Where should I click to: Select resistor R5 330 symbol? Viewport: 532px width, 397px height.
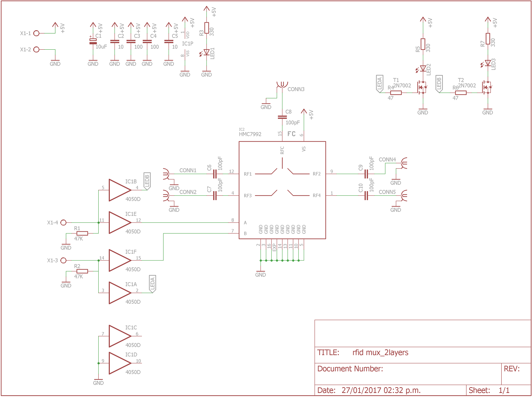[423, 44]
